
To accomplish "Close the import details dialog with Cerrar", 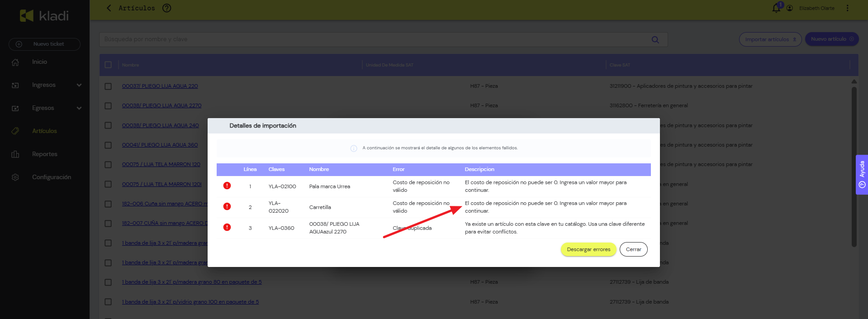I will pos(633,249).
